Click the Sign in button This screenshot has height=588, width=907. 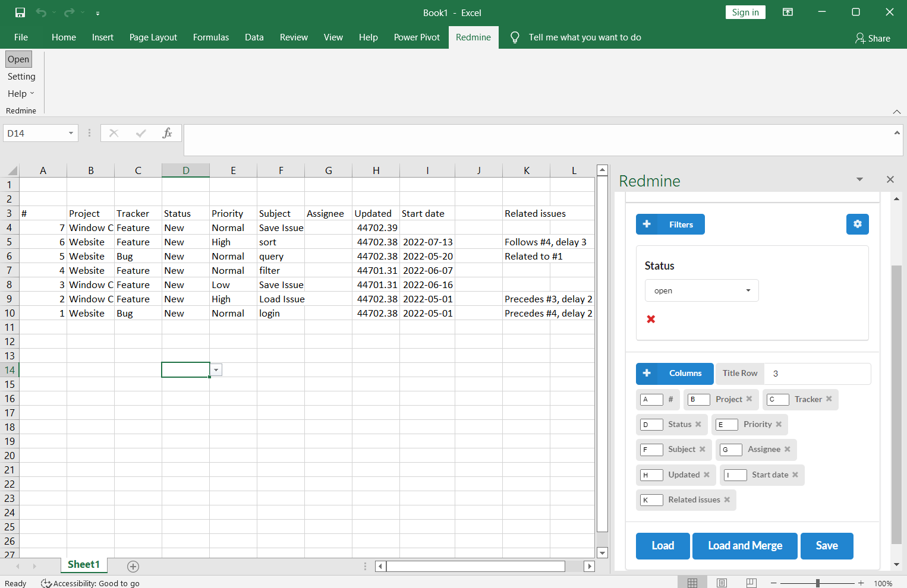(745, 12)
